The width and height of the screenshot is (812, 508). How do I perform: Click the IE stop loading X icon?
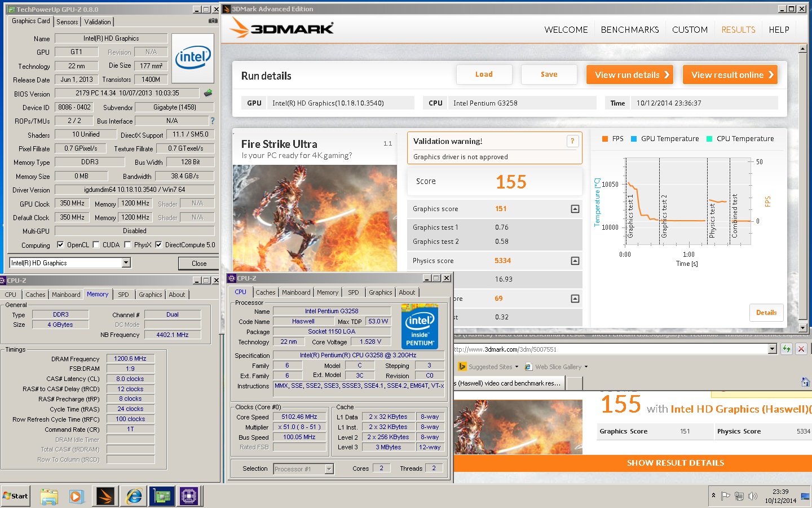pyautogui.click(x=801, y=349)
